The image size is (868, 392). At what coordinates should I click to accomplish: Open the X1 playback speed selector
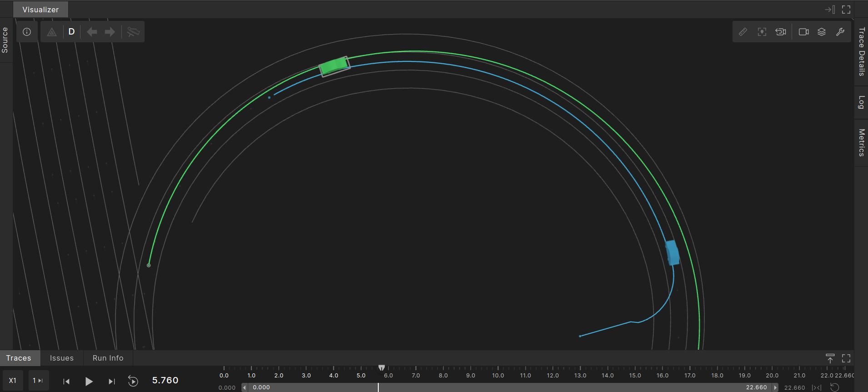(x=13, y=381)
